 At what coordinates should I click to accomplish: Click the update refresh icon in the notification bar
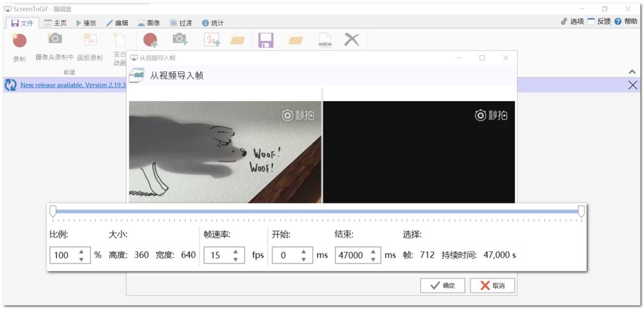(10, 85)
